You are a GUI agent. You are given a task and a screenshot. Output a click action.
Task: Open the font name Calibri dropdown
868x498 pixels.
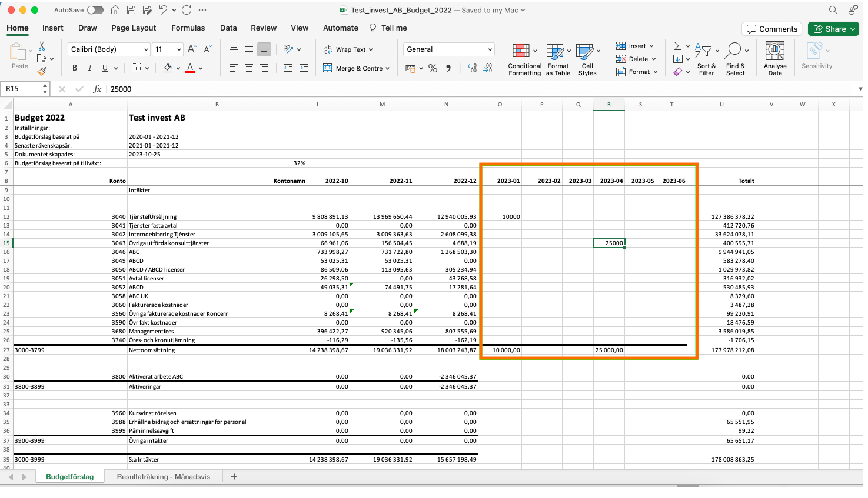[146, 49]
